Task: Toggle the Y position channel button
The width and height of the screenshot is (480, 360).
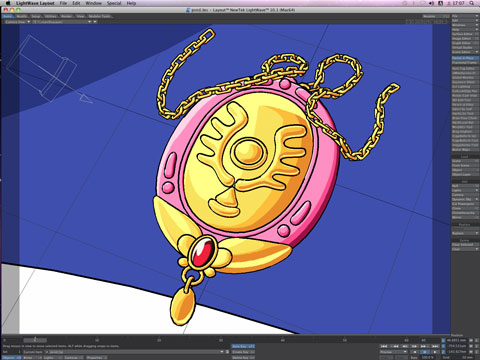Action: click(x=443, y=346)
